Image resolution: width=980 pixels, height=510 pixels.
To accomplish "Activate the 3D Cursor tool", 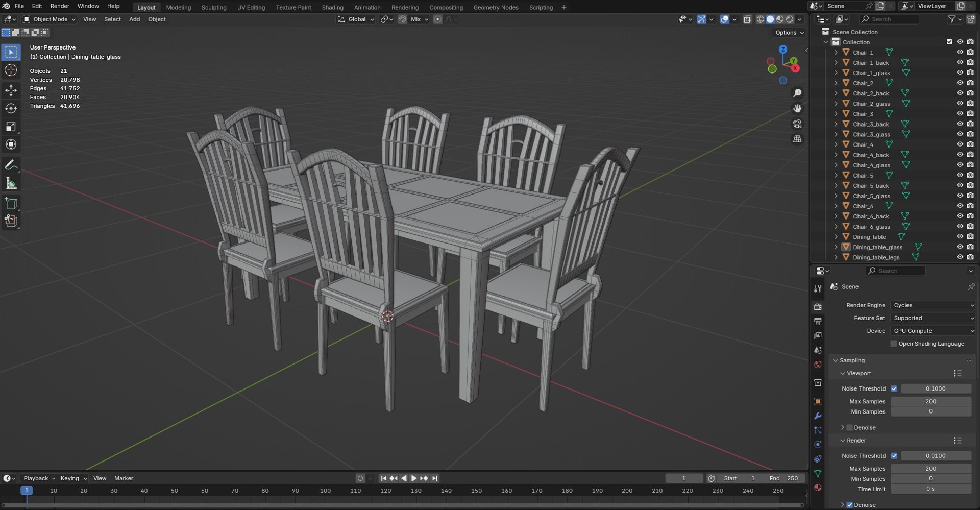I will 11,70.
